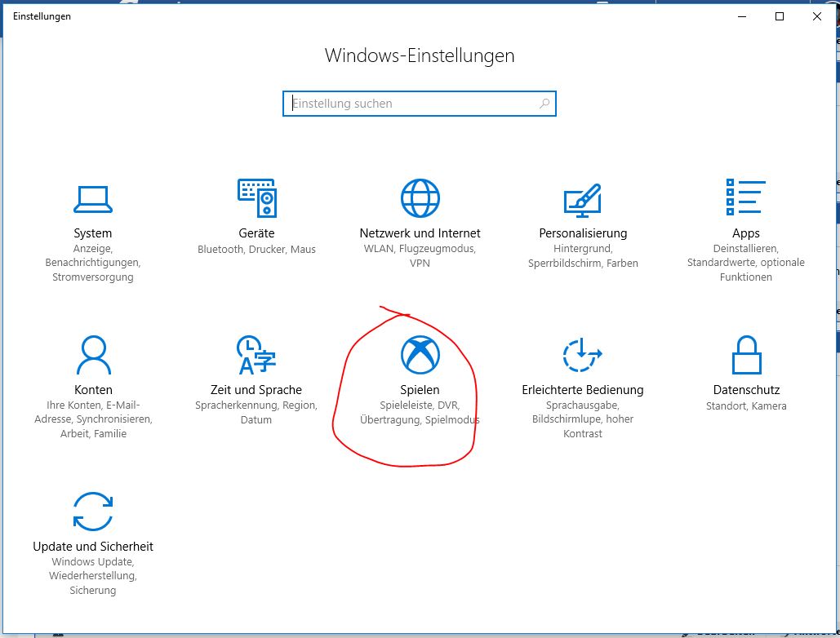Click 'Anzeige, Benachrichtigungen, Stromversorgung' description
840x638 pixels.
coord(93,263)
